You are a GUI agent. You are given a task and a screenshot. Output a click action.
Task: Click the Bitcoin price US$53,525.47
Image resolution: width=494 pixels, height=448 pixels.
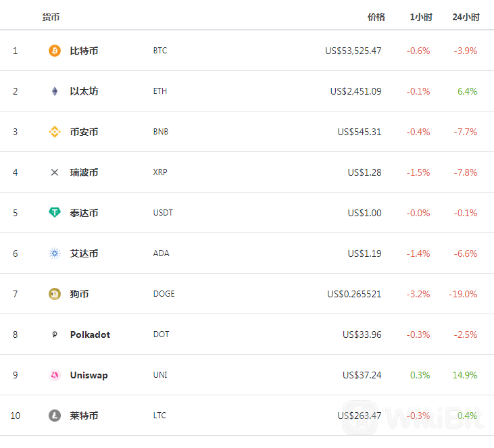(x=353, y=51)
